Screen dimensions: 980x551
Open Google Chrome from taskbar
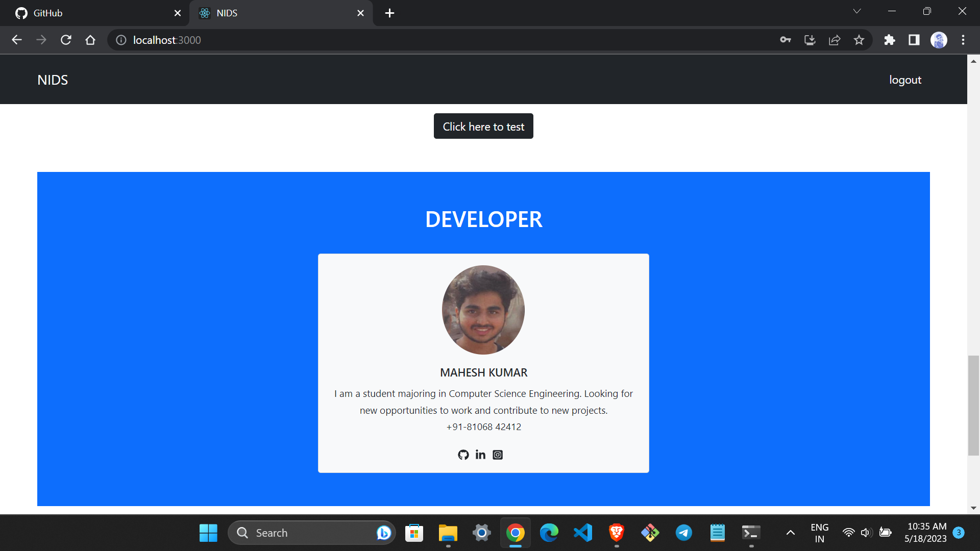click(x=516, y=533)
